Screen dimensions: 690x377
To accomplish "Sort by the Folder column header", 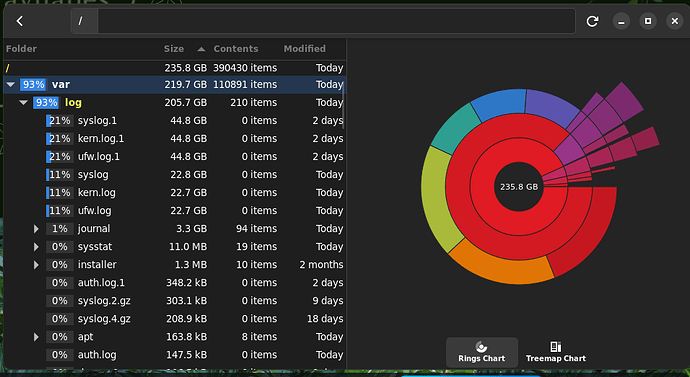I will tap(21, 49).
